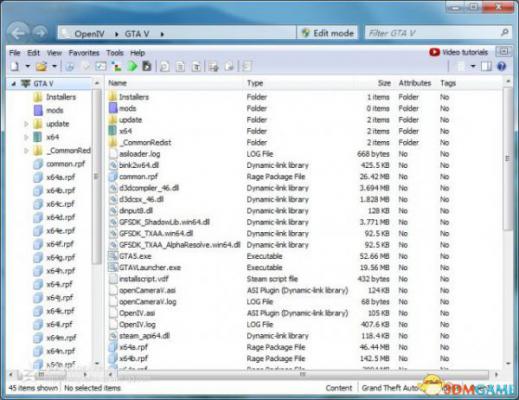Sort by the Type column header
The width and height of the screenshot is (519, 400).
coord(255,83)
